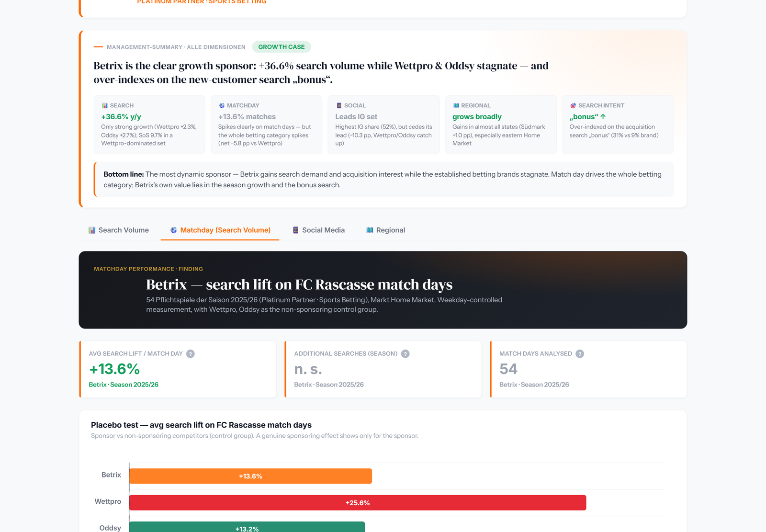The height and width of the screenshot is (532, 766).
Task: Click the GROWTH CASE badge
Action: click(x=282, y=47)
